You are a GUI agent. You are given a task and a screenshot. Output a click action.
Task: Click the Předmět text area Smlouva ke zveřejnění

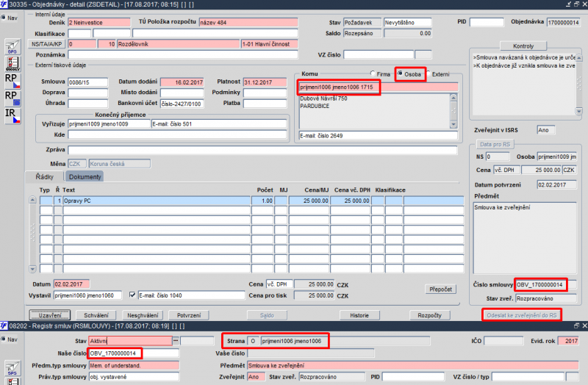(525, 238)
